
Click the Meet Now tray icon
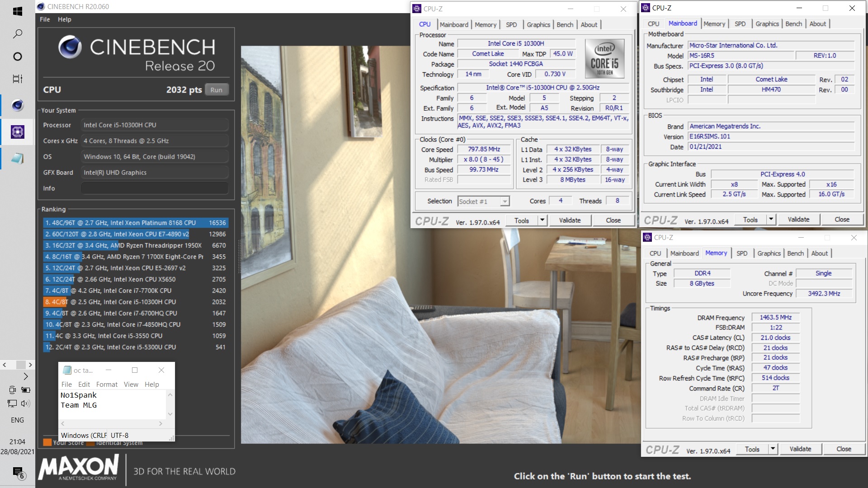12,389
